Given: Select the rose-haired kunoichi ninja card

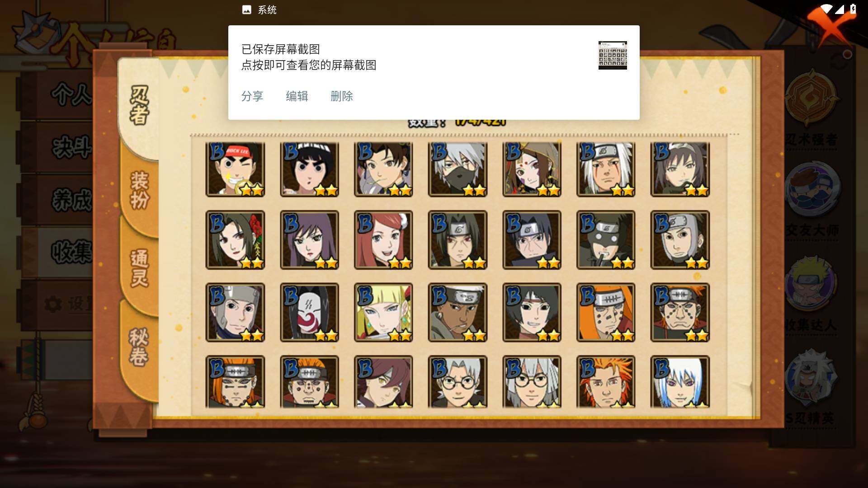Looking at the screenshot, I should coord(235,240).
